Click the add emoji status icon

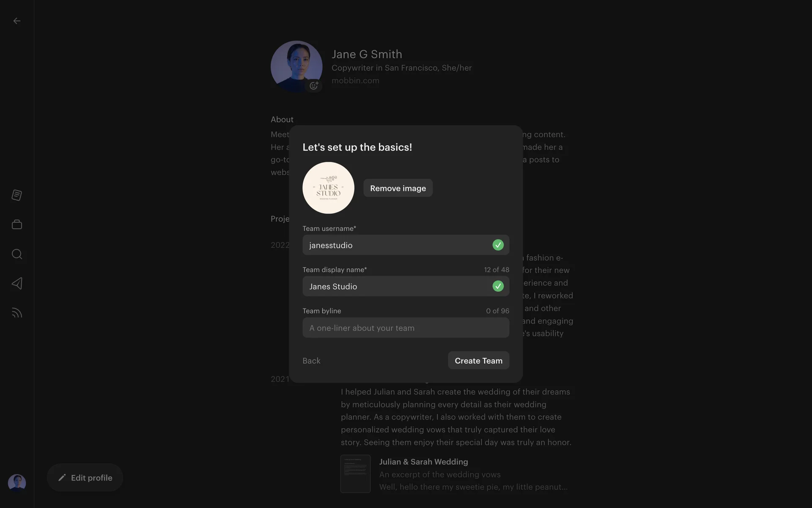tap(314, 86)
